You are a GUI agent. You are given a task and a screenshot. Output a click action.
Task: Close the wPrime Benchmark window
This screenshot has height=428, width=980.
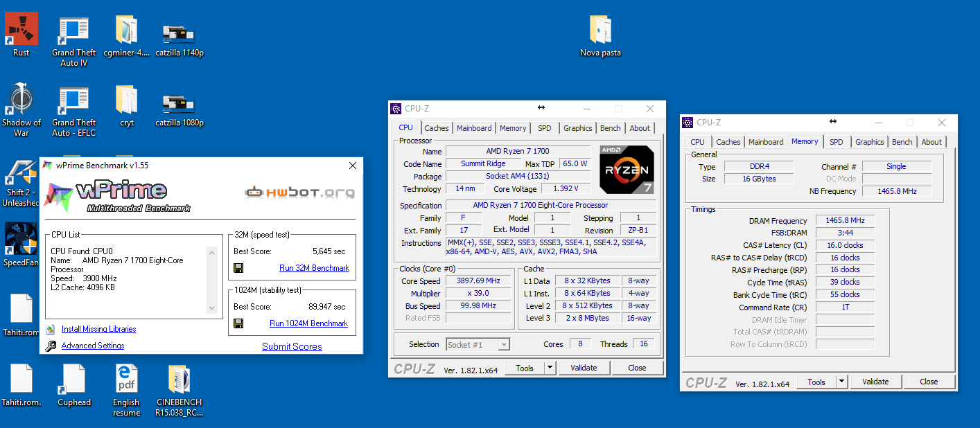pyautogui.click(x=353, y=166)
